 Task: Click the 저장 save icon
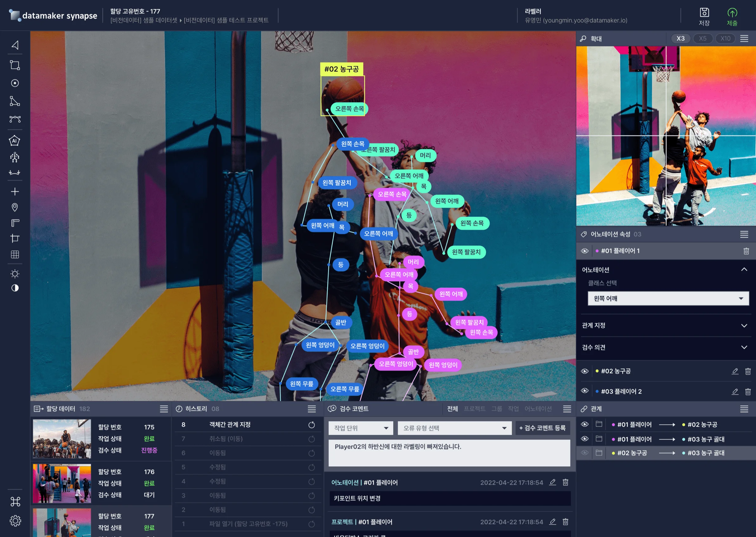tap(704, 13)
